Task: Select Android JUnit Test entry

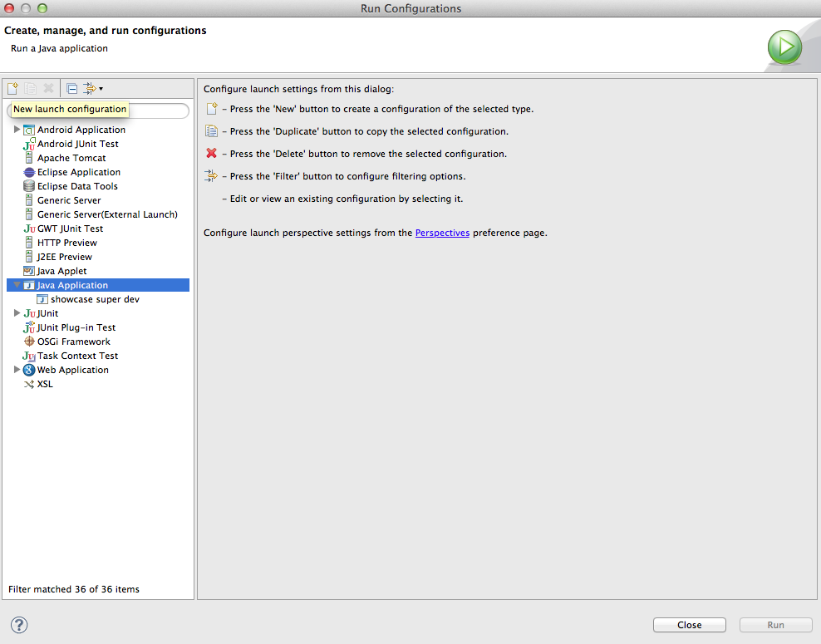Action: point(77,144)
